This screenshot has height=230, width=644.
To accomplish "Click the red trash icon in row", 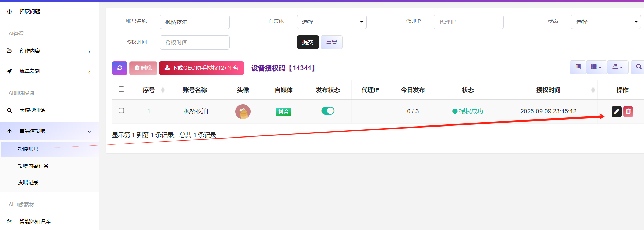I will click(628, 111).
